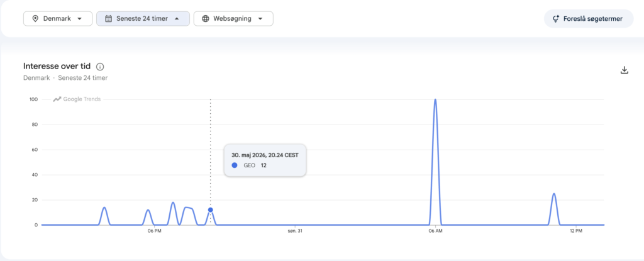
Task: Click the 12 PM axis label
Action: point(576,231)
